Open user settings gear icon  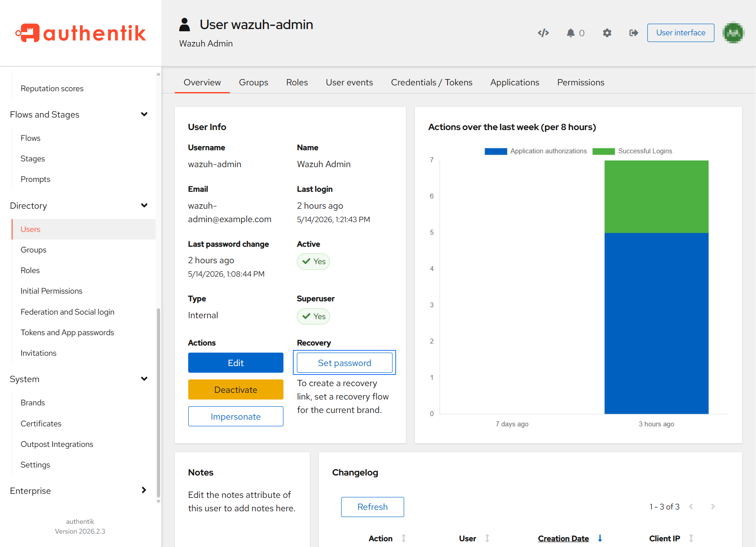(607, 33)
